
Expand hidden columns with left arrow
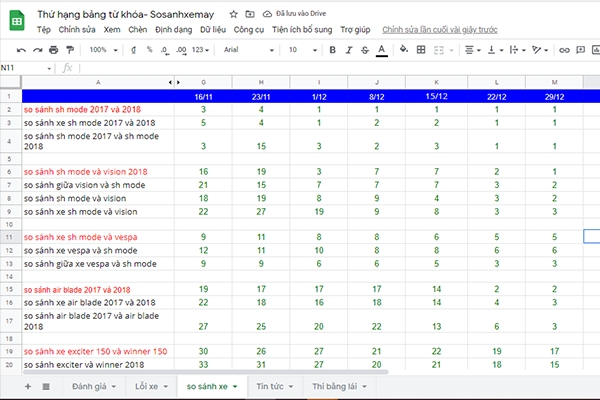pyautogui.click(x=170, y=82)
